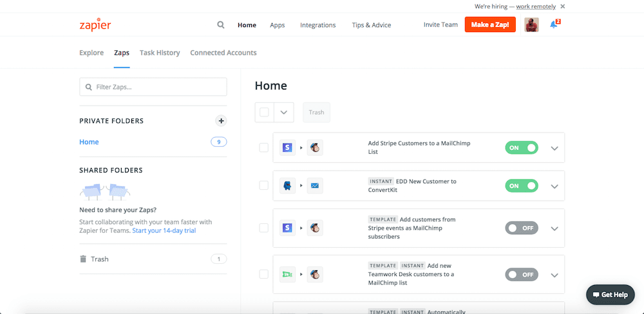Turn off EDD New Customer to ConvertKit zap
Screen dimensions: 644x314
[x=522, y=185]
